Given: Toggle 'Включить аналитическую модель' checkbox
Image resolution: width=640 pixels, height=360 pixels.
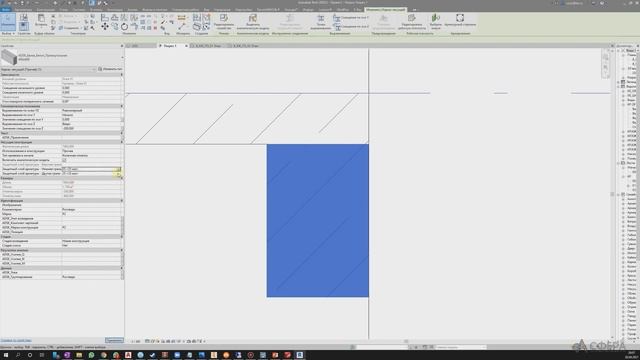Looking at the screenshot, I should 64,160.
